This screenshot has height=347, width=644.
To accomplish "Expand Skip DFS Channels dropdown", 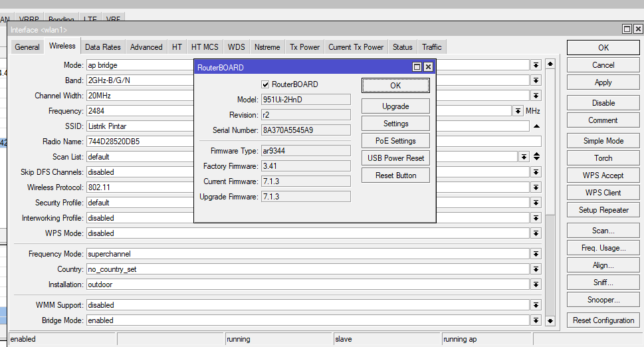I will pyautogui.click(x=536, y=172).
